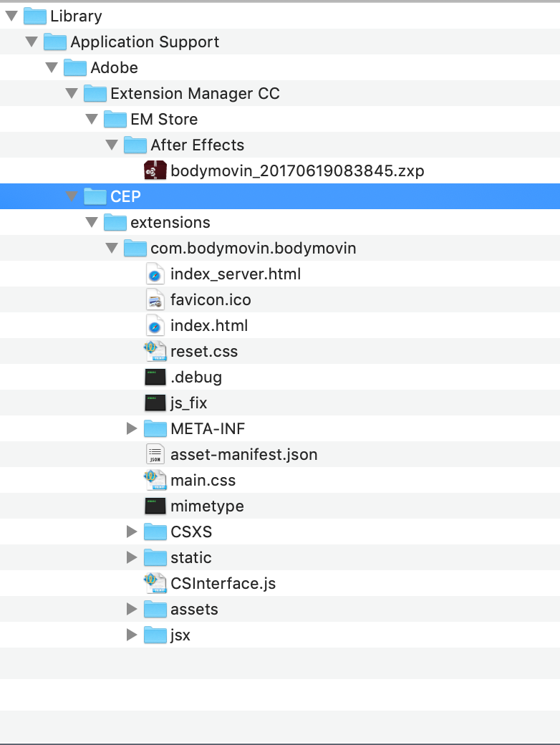Select the ".debug" file name
The height and width of the screenshot is (745, 560).
[196, 377]
